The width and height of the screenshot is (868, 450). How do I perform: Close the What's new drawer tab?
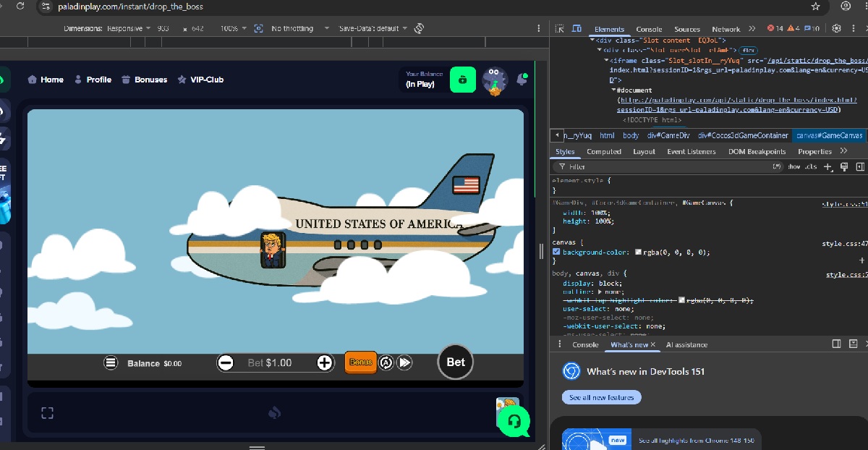tap(652, 345)
